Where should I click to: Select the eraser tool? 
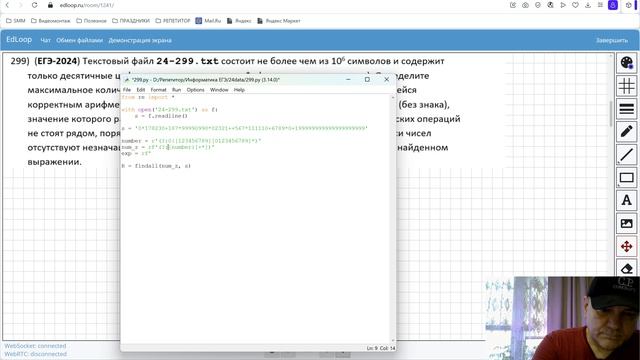pyautogui.click(x=627, y=268)
